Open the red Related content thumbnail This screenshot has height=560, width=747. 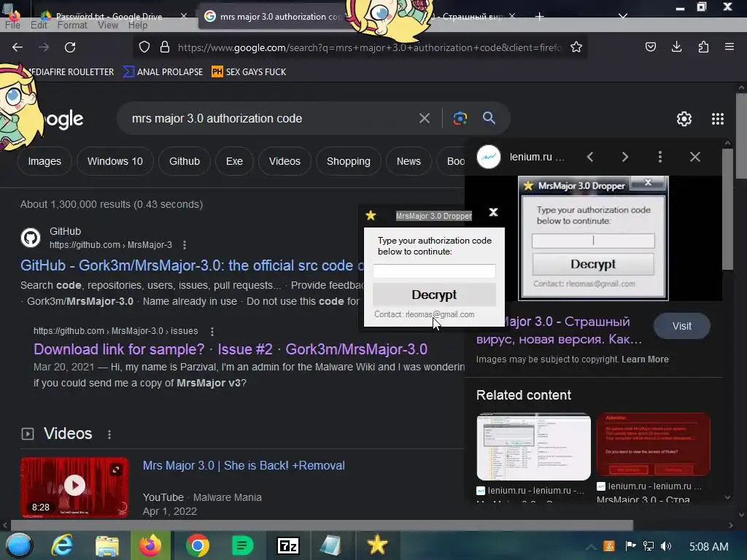point(653,445)
